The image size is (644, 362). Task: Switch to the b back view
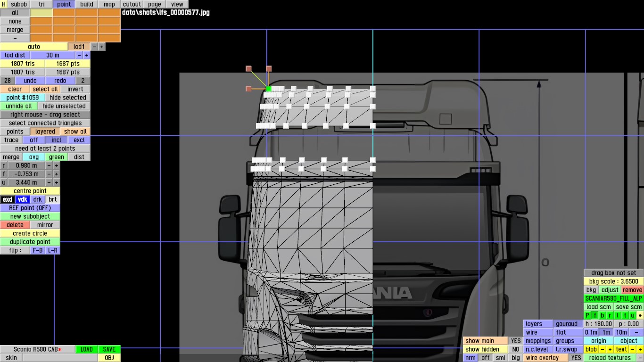[x=603, y=315]
